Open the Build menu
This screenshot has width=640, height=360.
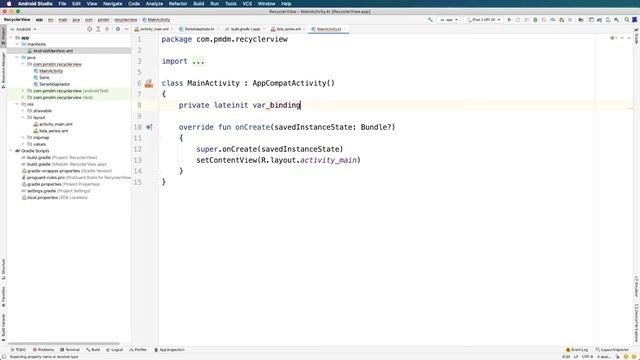pos(199,3)
